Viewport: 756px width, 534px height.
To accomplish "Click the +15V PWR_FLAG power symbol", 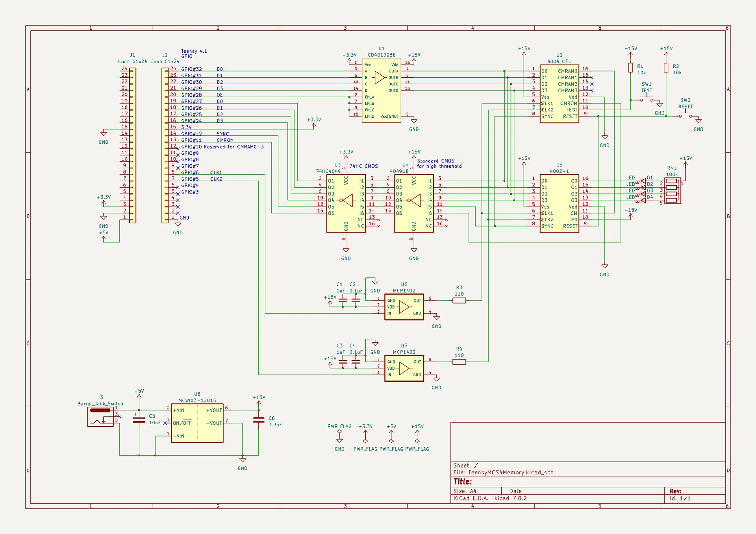I will tap(417, 436).
